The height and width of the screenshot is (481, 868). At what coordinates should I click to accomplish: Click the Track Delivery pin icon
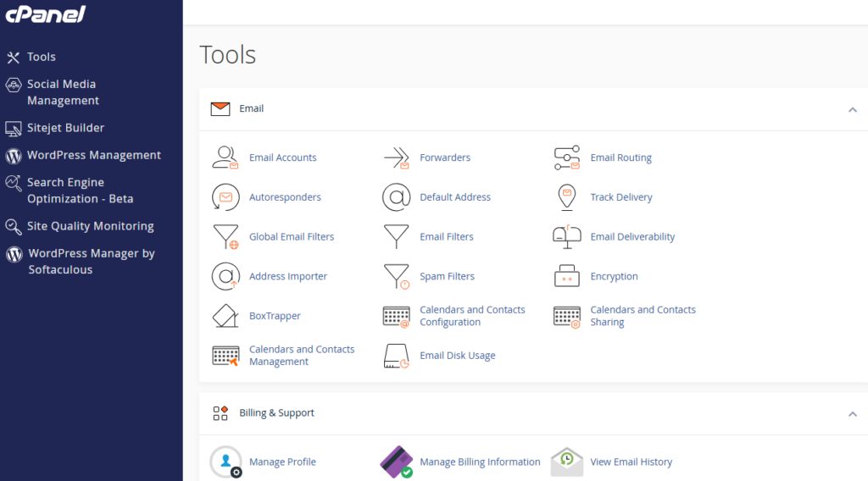[567, 197]
